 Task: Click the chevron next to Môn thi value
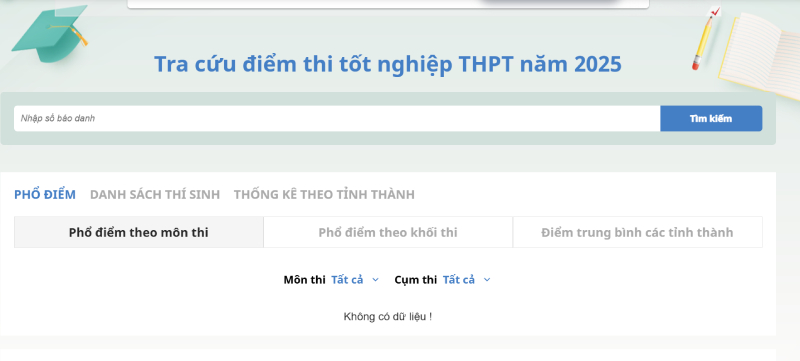(x=376, y=280)
